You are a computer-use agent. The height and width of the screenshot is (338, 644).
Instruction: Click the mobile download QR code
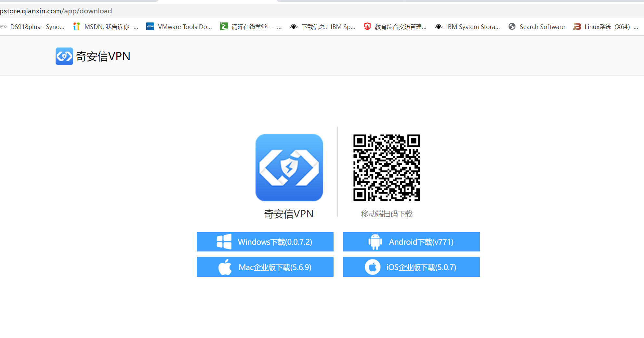click(387, 168)
